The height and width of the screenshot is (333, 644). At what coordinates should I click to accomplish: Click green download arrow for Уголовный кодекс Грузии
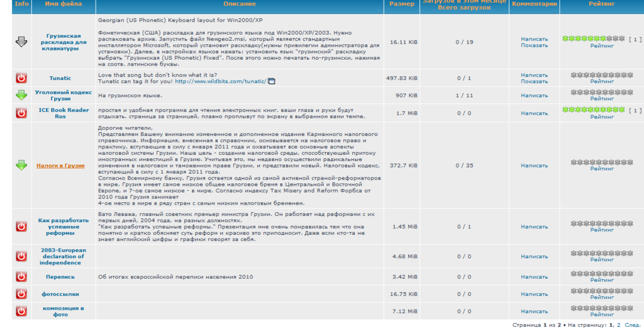click(x=21, y=95)
